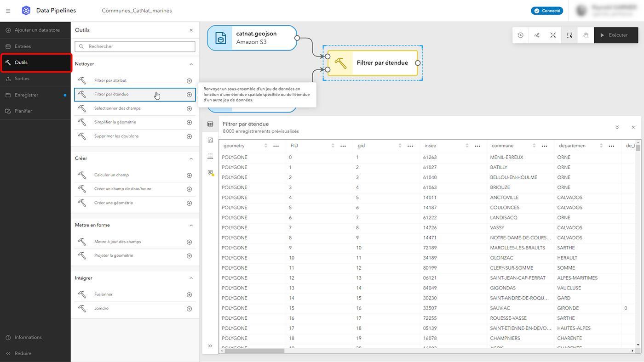Screen dimensions: 644x362
Task: Open the messages icon in preview sidebar
Action: (210, 173)
